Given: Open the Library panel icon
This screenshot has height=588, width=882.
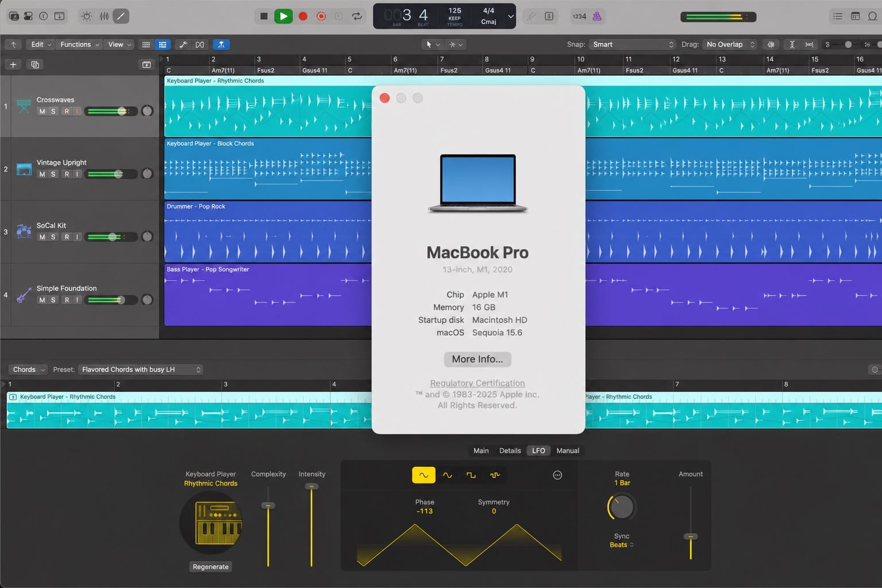Looking at the screenshot, I should coord(14,16).
